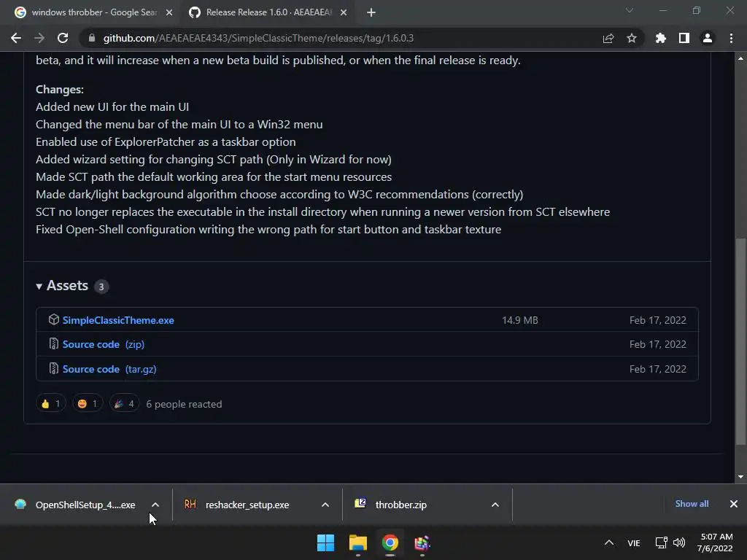The image size is (747, 560).
Task: Expand options for throbber.zip download
Action: (495, 505)
